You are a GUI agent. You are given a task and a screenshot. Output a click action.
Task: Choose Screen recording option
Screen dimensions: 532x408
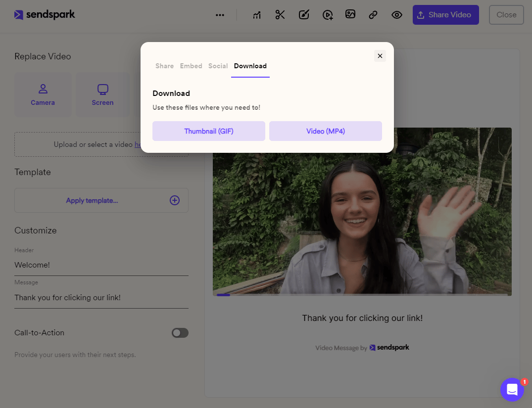coord(102,94)
